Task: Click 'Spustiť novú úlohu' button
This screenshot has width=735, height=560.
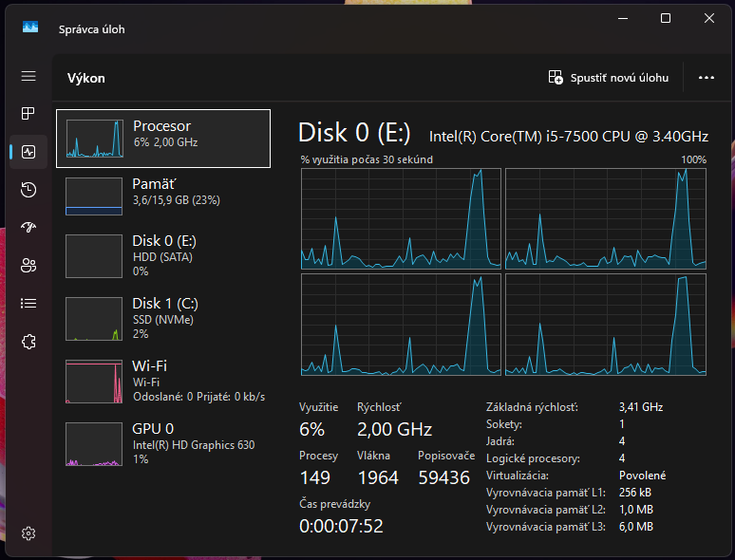Action: [609, 78]
